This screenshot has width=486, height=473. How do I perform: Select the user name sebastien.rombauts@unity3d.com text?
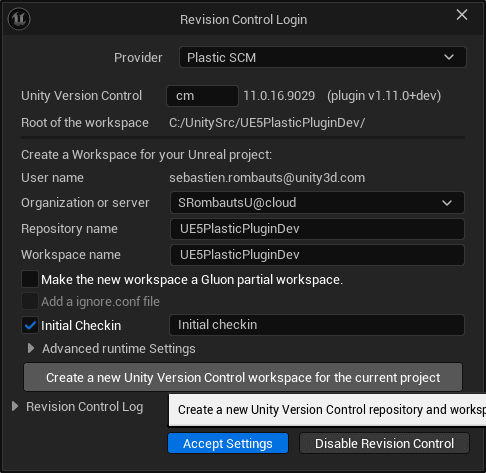click(x=267, y=178)
